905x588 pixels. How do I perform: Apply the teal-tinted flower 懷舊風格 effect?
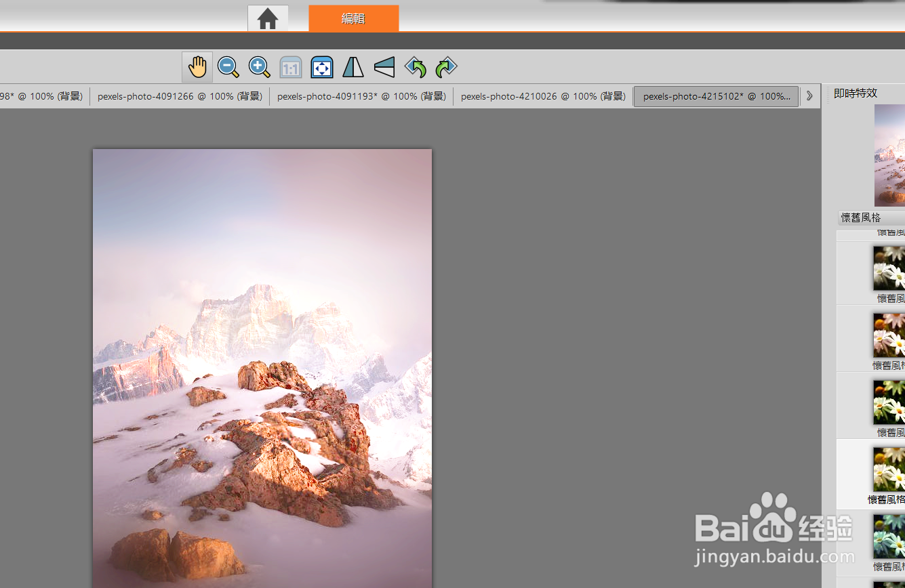[889, 535]
